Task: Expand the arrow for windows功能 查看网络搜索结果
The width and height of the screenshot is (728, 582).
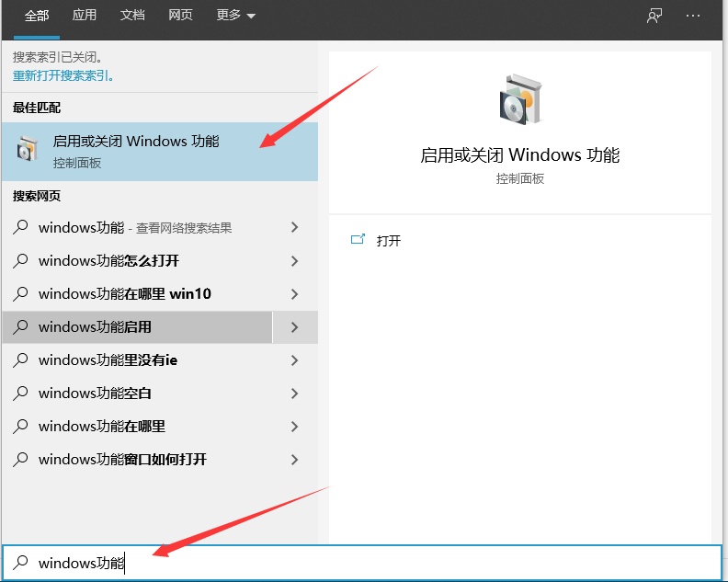Action: click(x=294, y=227)
